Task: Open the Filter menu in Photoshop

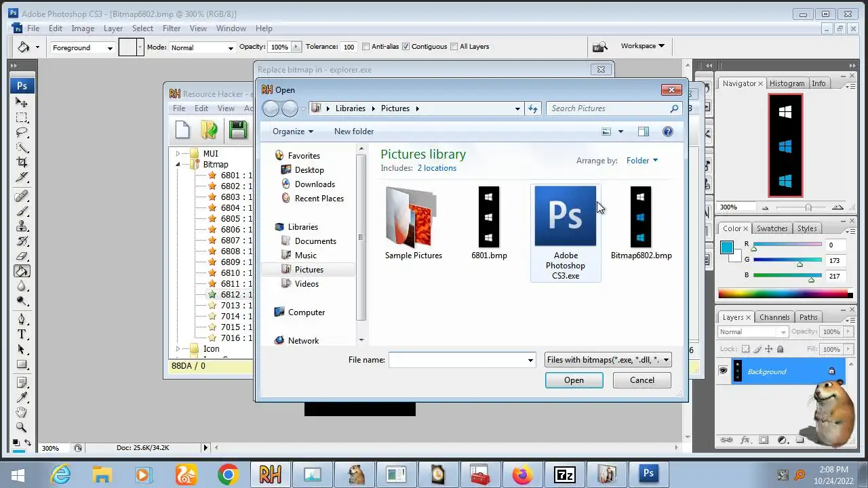Action: click(172, 28)
